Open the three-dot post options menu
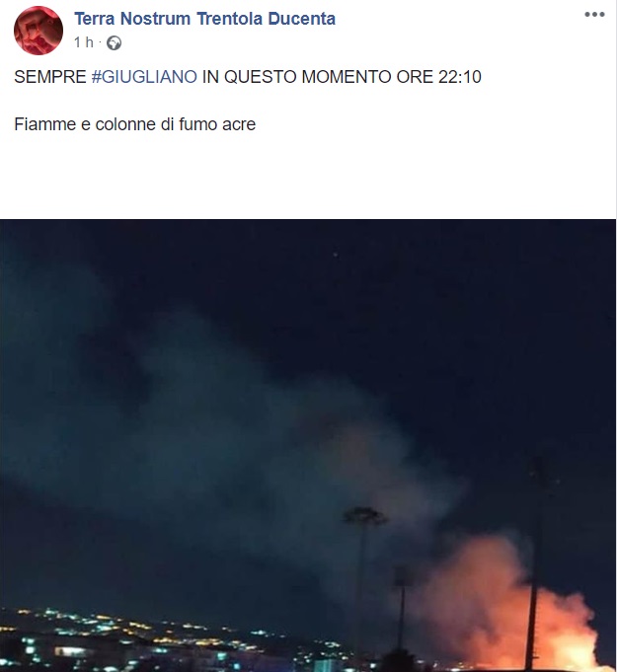This screenshot has width=617, height=672. [594, 15]
